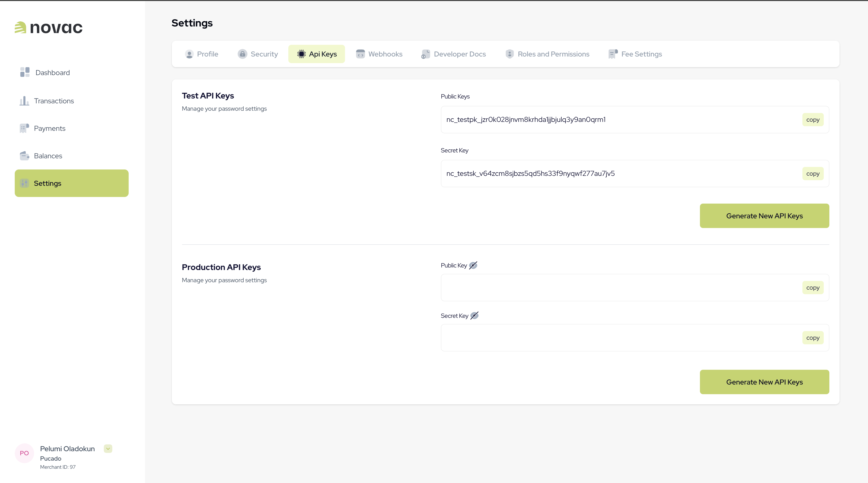Click the Pelumi Oladokun name
Screen dimensions: 868x483
click(x=67, y=449)
